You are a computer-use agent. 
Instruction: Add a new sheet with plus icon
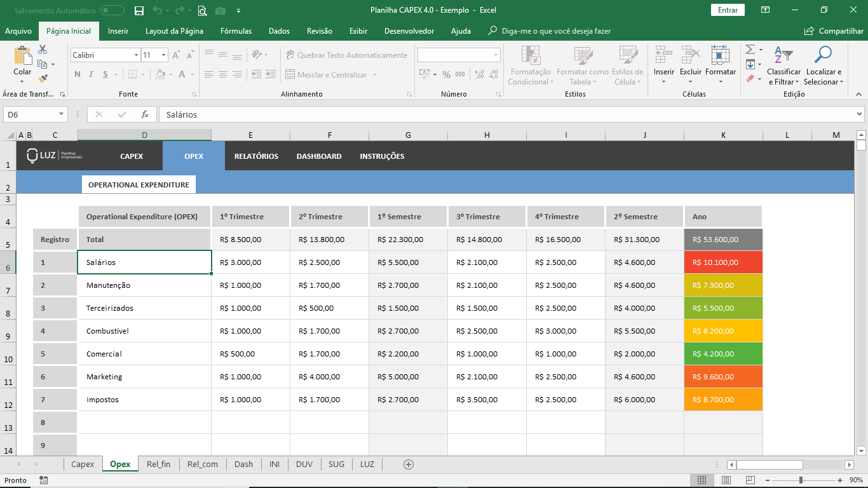pyautogui.click(x=409, y=464)
